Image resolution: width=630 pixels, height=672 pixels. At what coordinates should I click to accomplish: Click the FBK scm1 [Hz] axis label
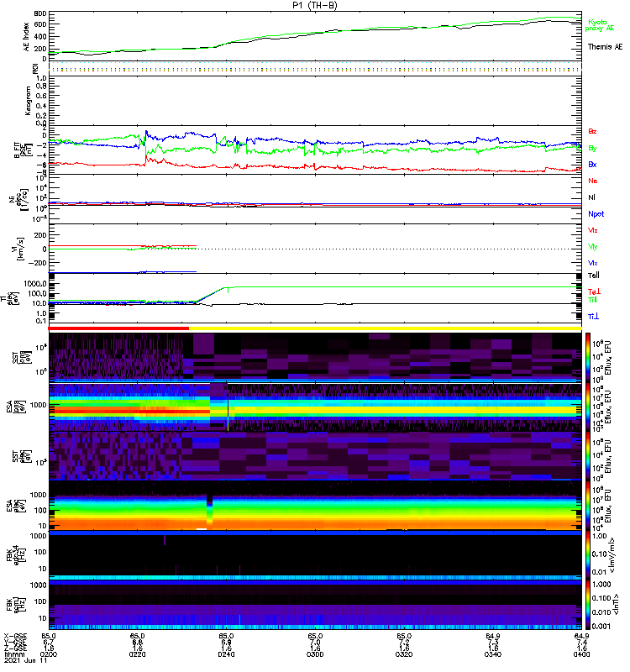(14, 605)
